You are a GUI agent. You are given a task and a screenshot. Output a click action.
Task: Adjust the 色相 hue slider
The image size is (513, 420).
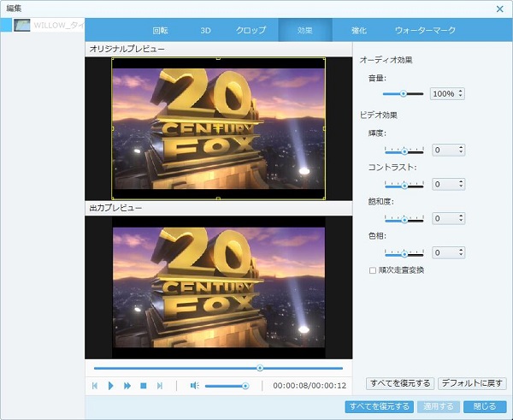(404, 253)
